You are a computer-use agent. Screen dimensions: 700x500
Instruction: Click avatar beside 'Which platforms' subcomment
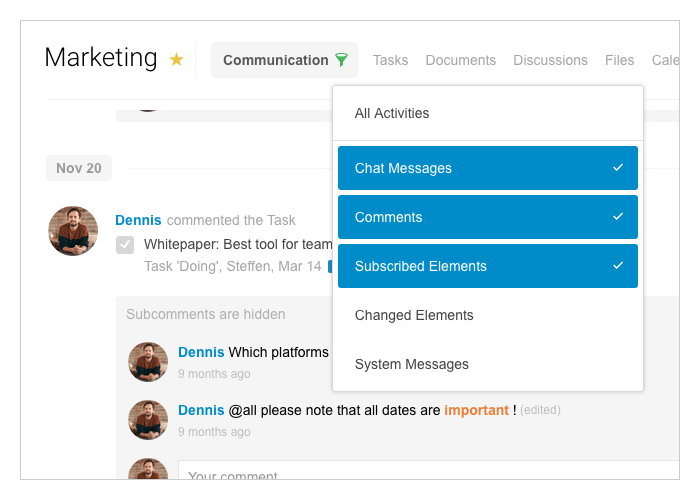(148, 362)
